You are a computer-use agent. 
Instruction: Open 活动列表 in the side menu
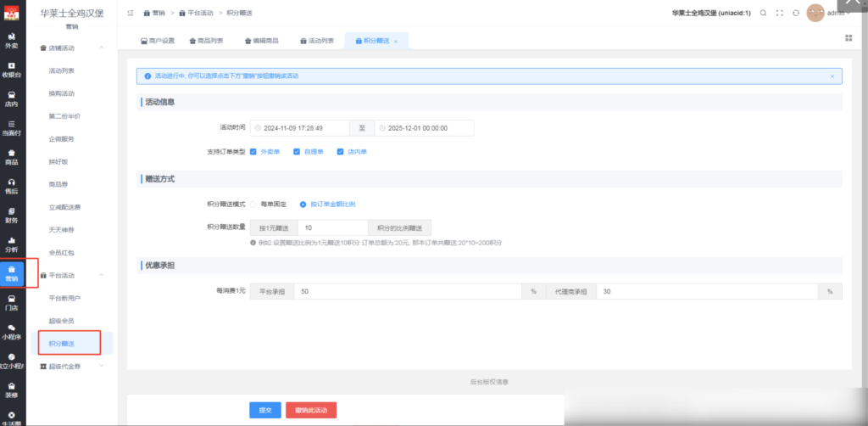click(61, 70)
